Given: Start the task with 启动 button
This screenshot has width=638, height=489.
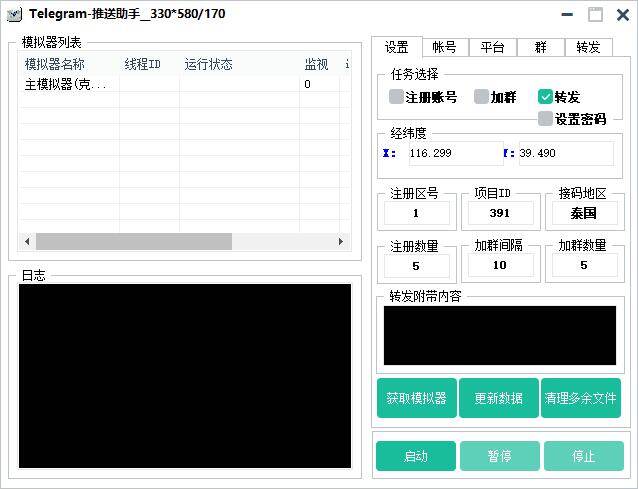Looking at the screenshot, I should (x=415, y=456).
